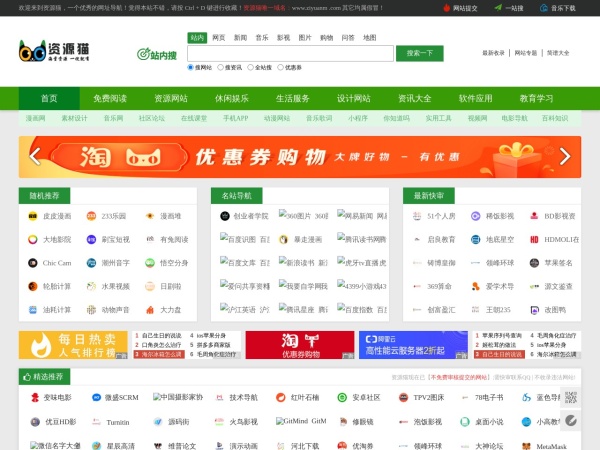Open the 233乐园 site icon

(x=92, y=215)
